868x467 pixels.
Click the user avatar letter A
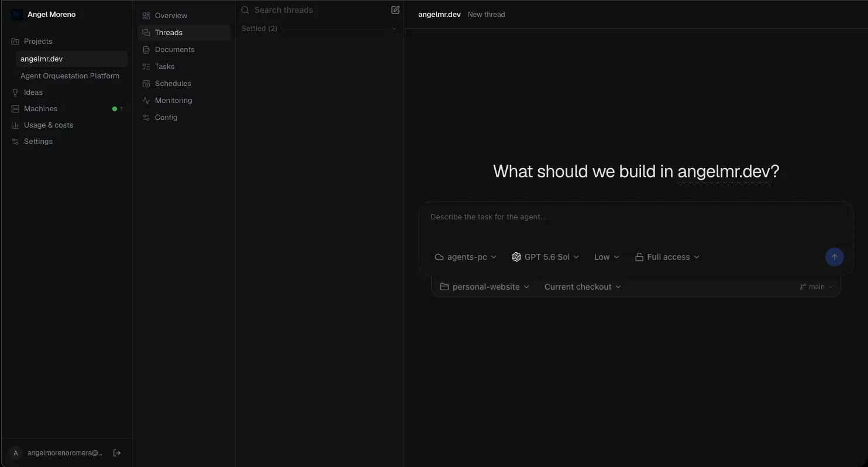tap(16, 453)
